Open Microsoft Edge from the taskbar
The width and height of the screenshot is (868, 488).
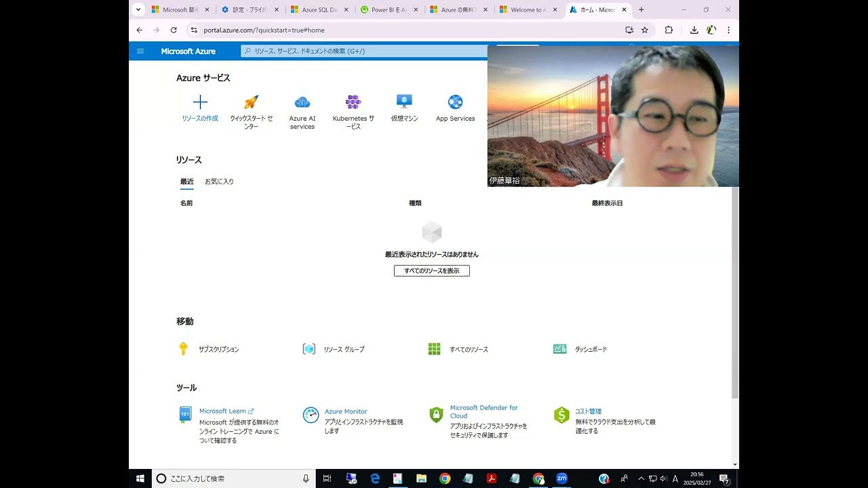tap(375, 479)
